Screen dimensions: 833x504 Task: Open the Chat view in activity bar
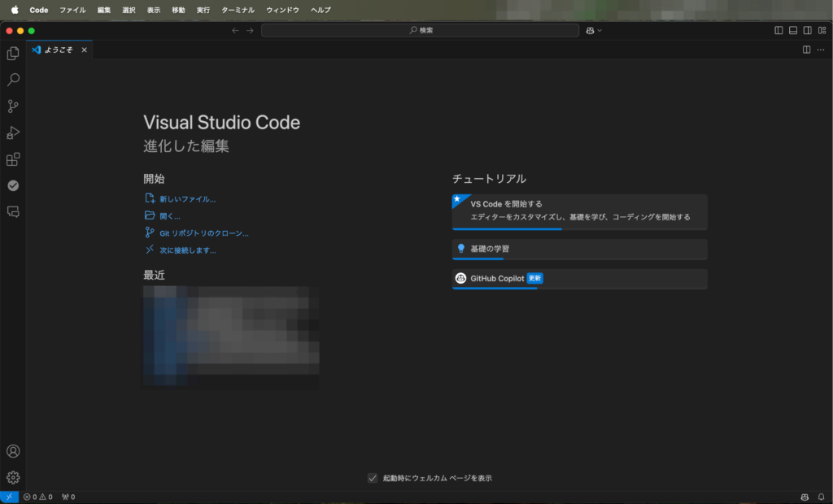pyautogui.click(x=13, y=211)
